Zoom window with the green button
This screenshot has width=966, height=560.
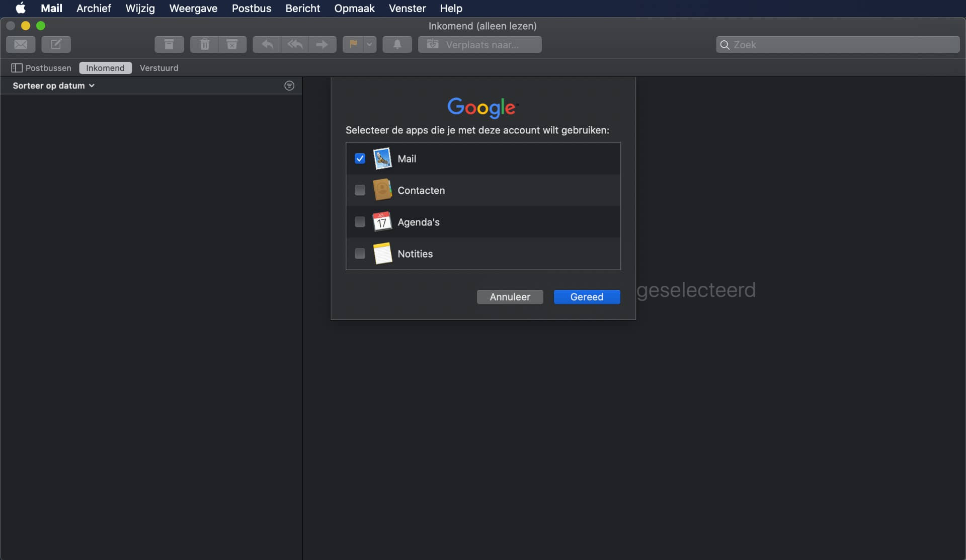point(41,26)
